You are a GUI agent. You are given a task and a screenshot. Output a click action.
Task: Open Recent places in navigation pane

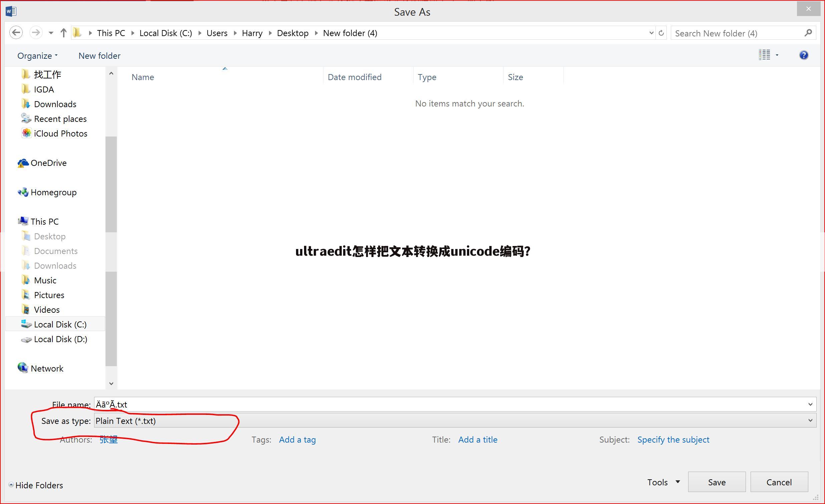click(x=60, y=119)
